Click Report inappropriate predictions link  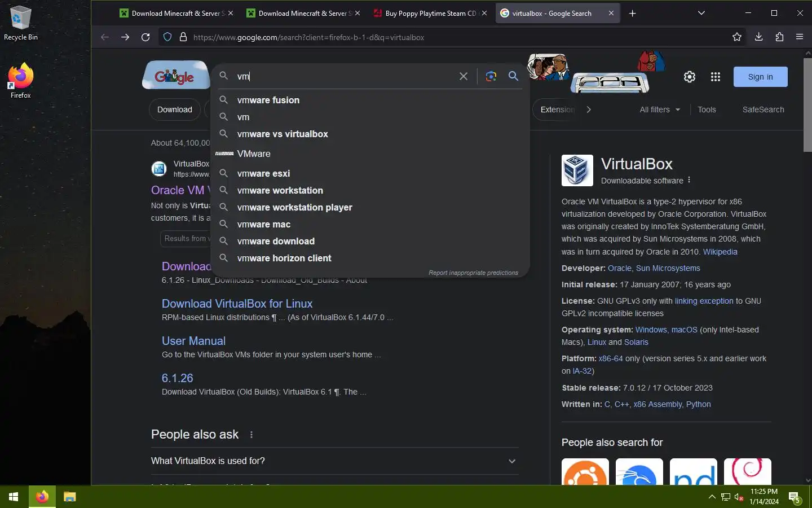(473, 273)
